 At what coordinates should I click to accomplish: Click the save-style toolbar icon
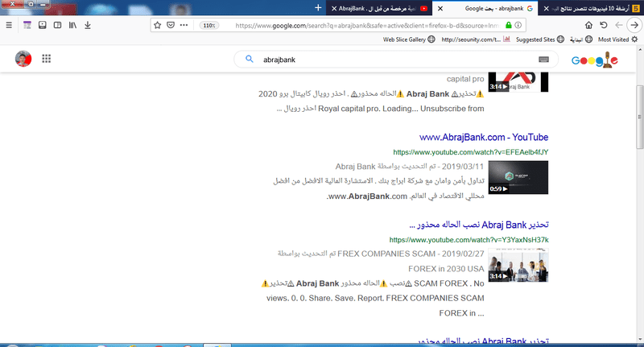point(43,25)
